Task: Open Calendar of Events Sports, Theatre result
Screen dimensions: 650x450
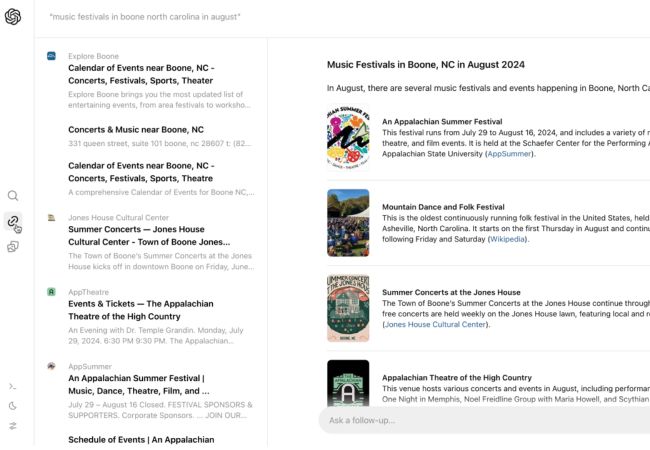Action: click(141, 172)
